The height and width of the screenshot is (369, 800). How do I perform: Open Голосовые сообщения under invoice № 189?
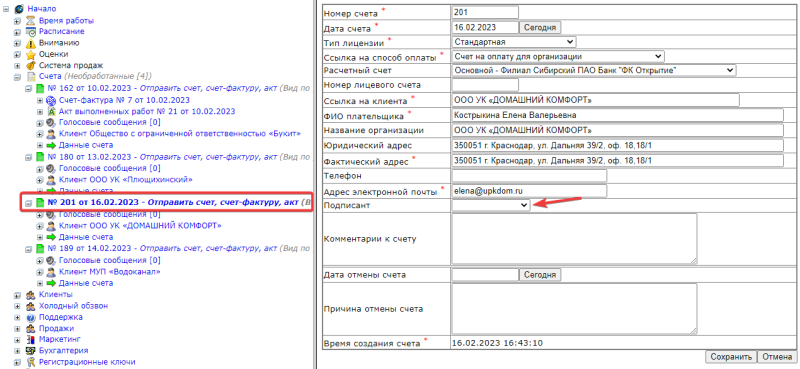pyautogui.click(x=110, y=260)
